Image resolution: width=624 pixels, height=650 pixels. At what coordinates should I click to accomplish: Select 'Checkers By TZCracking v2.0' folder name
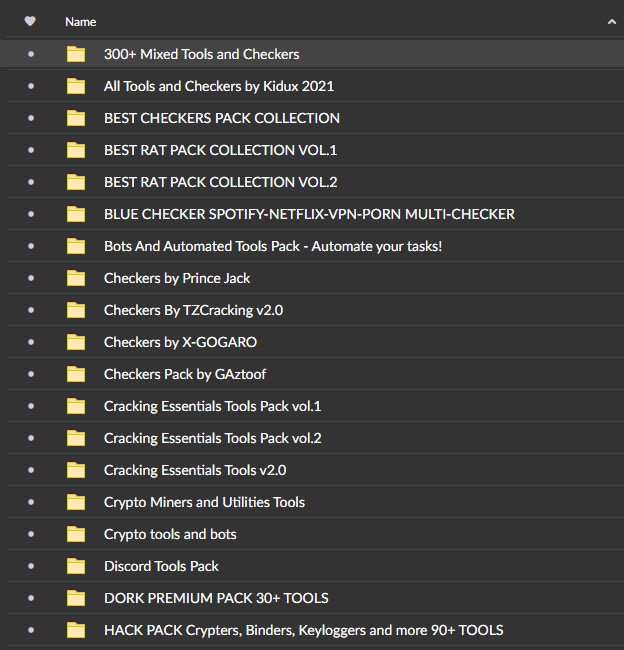pos(194,310)
